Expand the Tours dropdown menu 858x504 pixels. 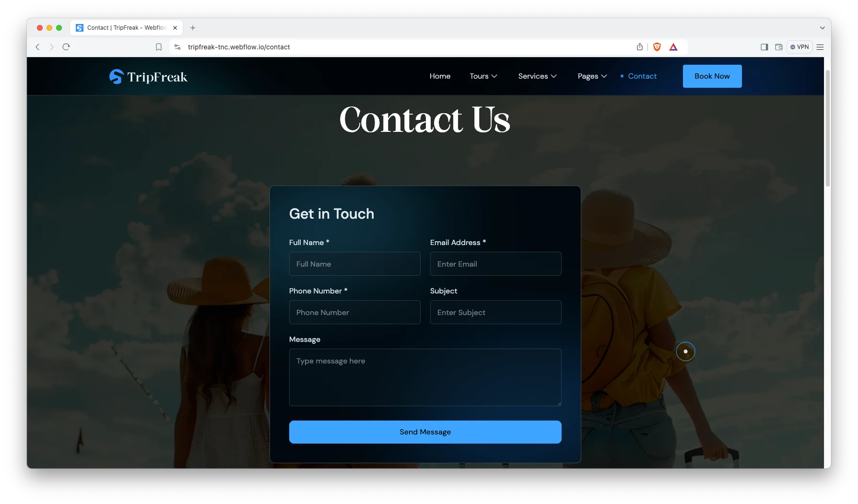tap(483, 76)
